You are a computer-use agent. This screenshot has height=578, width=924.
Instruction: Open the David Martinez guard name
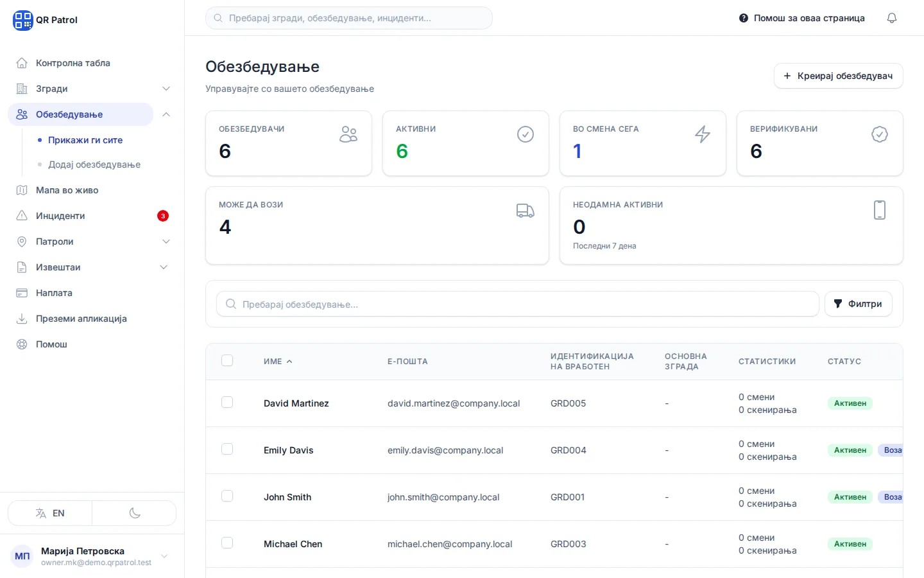(296, 403)
